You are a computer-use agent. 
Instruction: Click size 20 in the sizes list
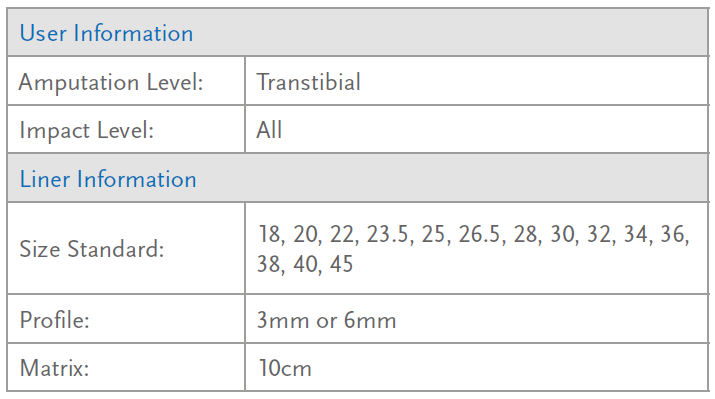point(305,234)
